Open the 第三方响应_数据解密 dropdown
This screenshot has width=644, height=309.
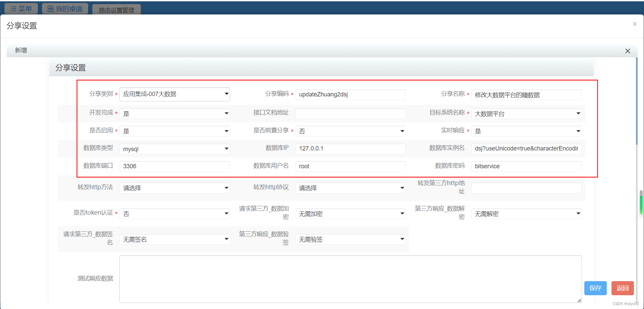coord(527,214)
